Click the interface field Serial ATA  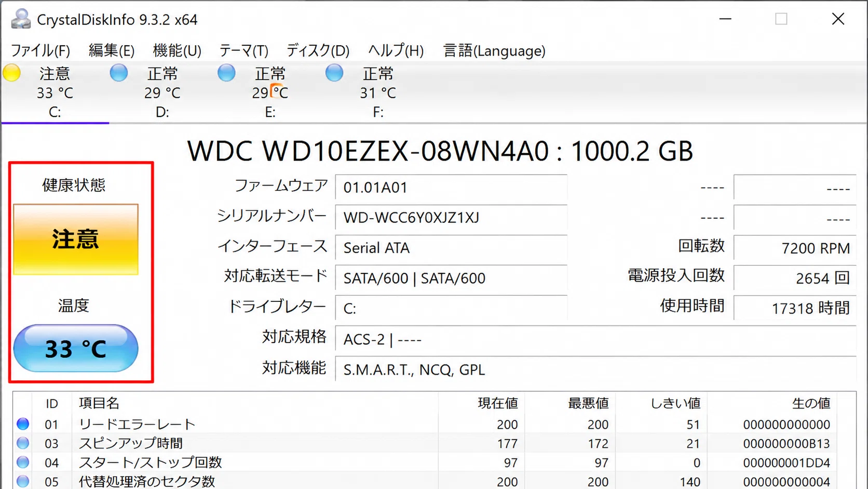[451, 247]
